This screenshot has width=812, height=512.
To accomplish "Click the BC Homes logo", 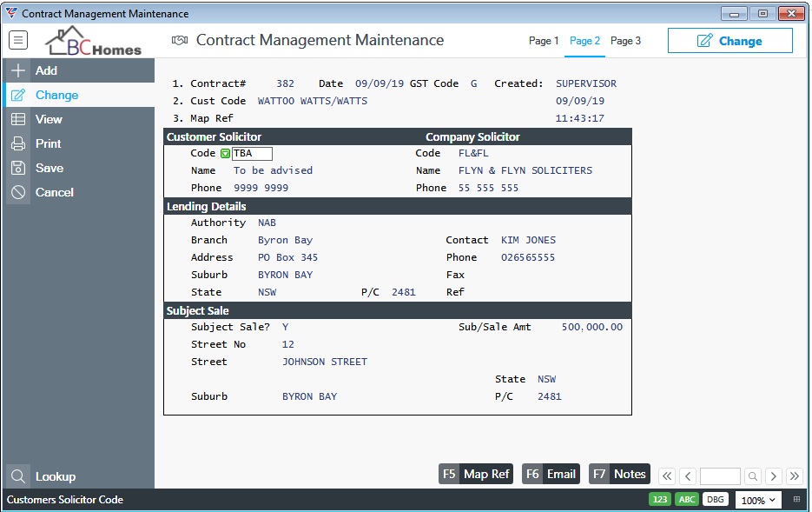I will coord(93,41).
